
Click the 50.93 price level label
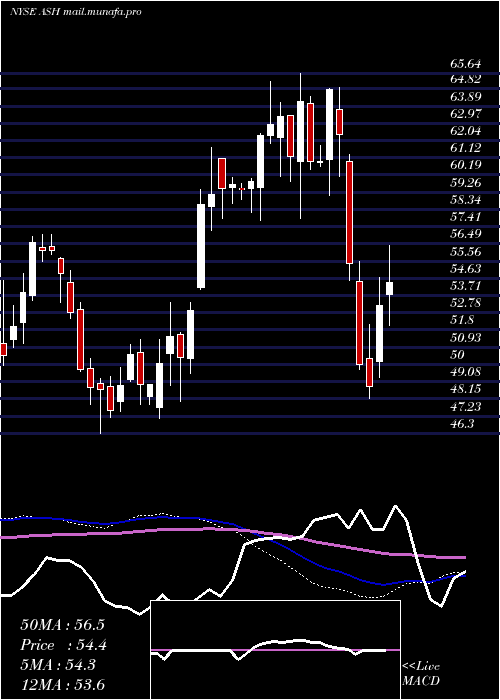coord(466,338)
